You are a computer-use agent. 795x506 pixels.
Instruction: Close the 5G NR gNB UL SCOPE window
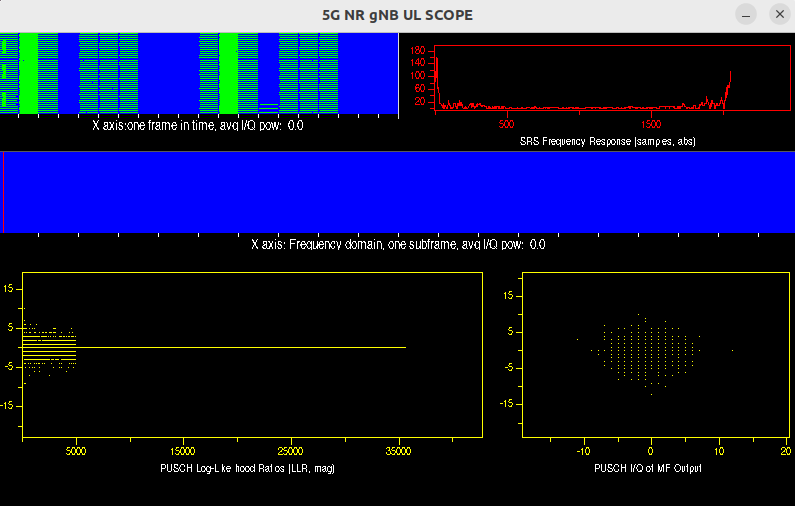[779, 14]
